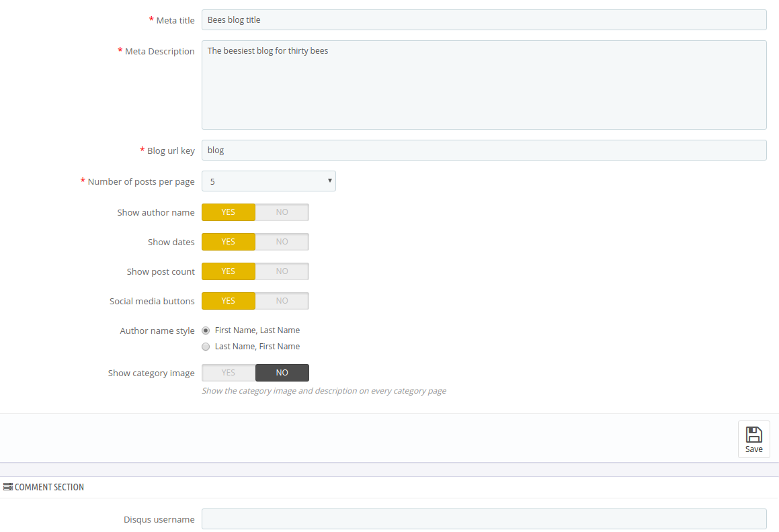Viewport: 779px width, 532px height.
Task: Click the Show author name label
Action: coord(156,213)
